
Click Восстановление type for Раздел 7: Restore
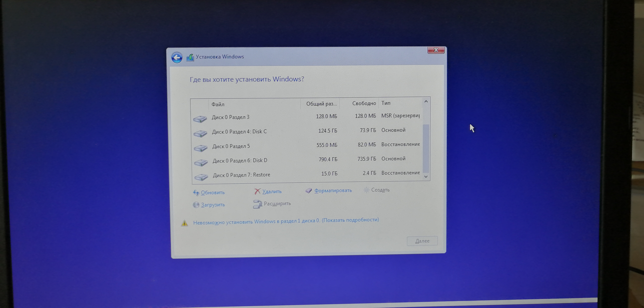[x=400, y=173]
